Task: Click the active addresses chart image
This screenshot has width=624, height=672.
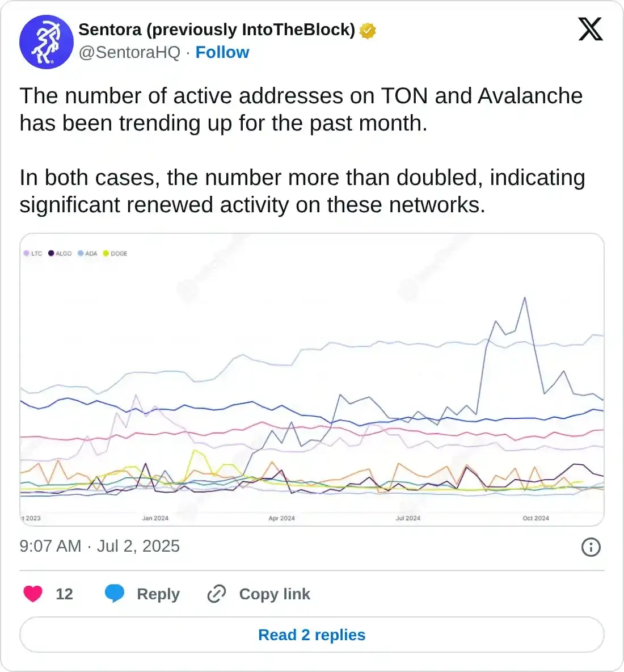Action: (x=312, y=380)
